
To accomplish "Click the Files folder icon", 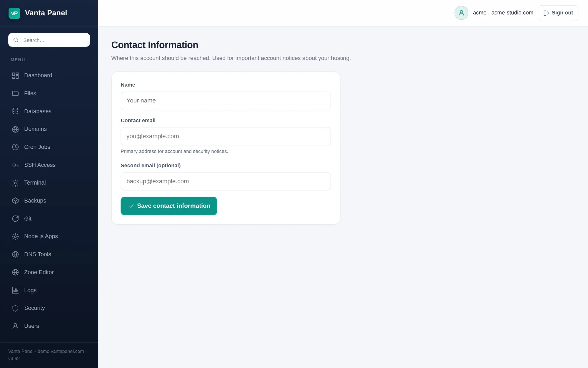I will coord(15,93).
